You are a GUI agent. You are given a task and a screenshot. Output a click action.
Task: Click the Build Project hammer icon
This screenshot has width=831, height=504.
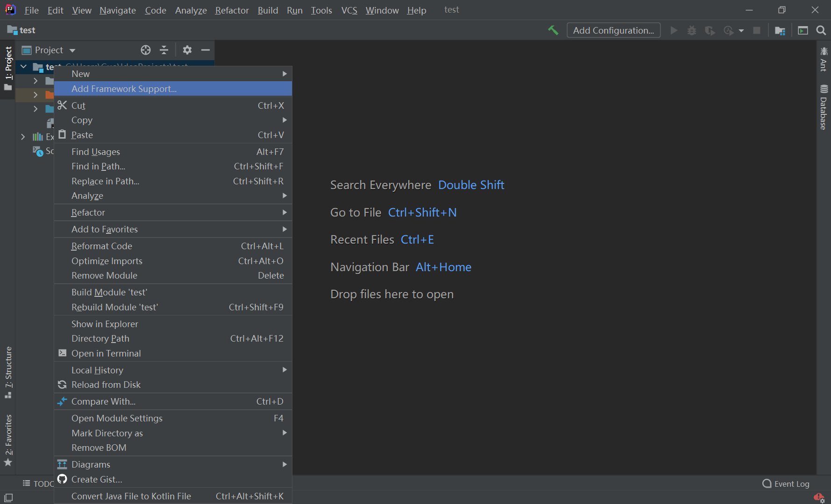tap(553, 30)
